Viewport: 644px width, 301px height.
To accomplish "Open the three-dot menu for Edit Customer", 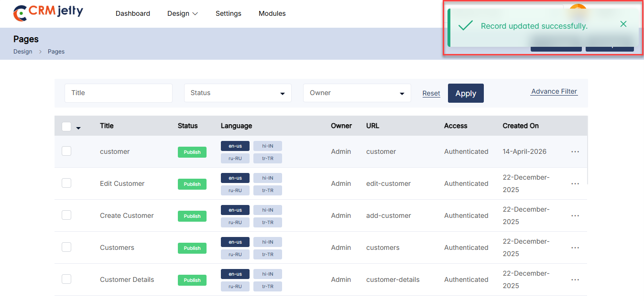I will tap(575, 183).
